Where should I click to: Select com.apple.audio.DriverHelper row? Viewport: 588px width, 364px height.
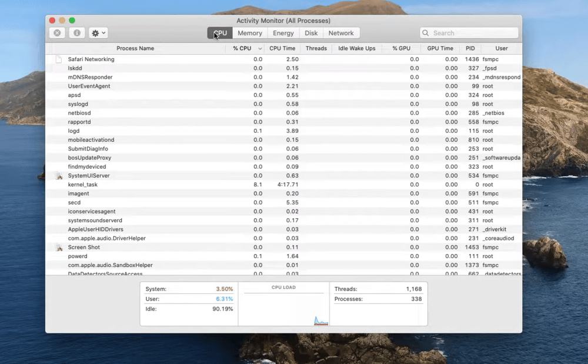(283, 238)
